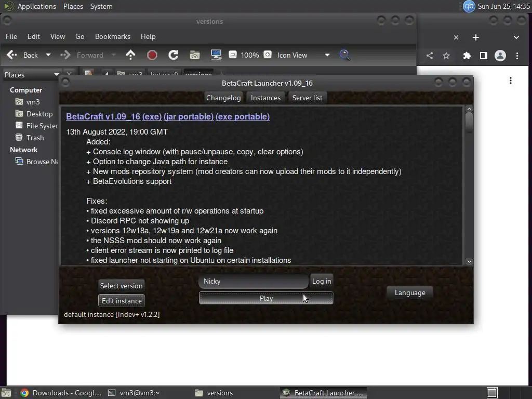Screen dimensions: 532x399
Task: Open Help menu in versions window
Action: coord(148,36)
